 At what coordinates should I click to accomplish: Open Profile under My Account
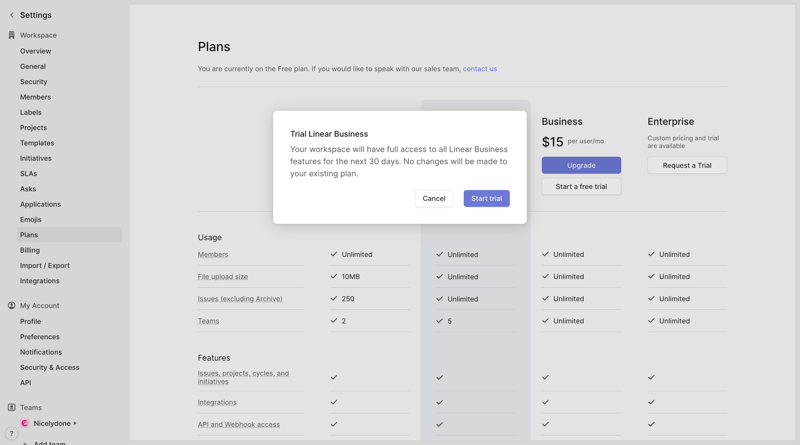31,322
